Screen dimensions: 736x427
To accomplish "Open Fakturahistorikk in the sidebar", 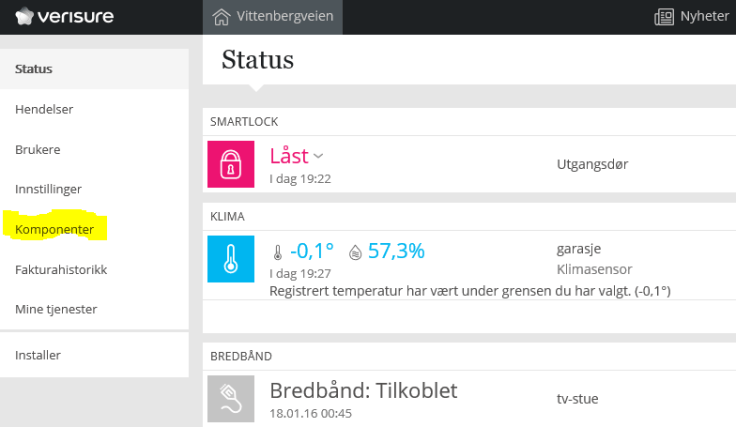I will [x=61, y=269].
